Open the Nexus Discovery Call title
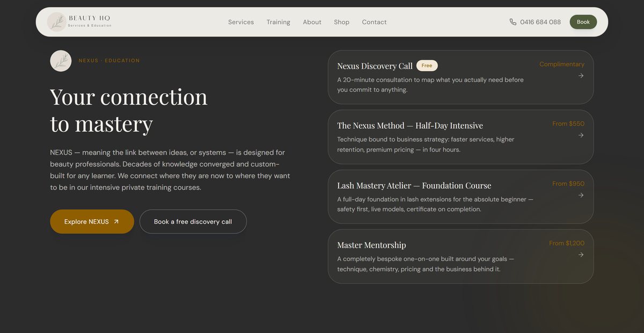 click(375, 66)
